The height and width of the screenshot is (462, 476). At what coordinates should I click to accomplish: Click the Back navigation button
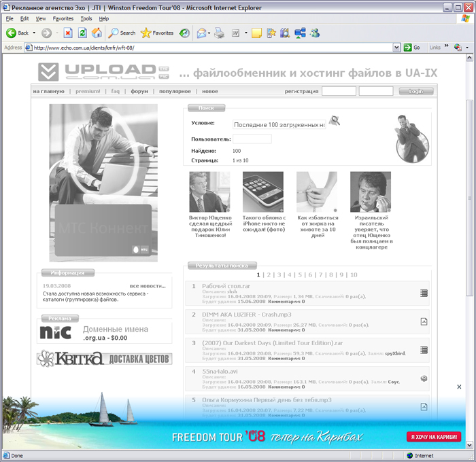17,33
